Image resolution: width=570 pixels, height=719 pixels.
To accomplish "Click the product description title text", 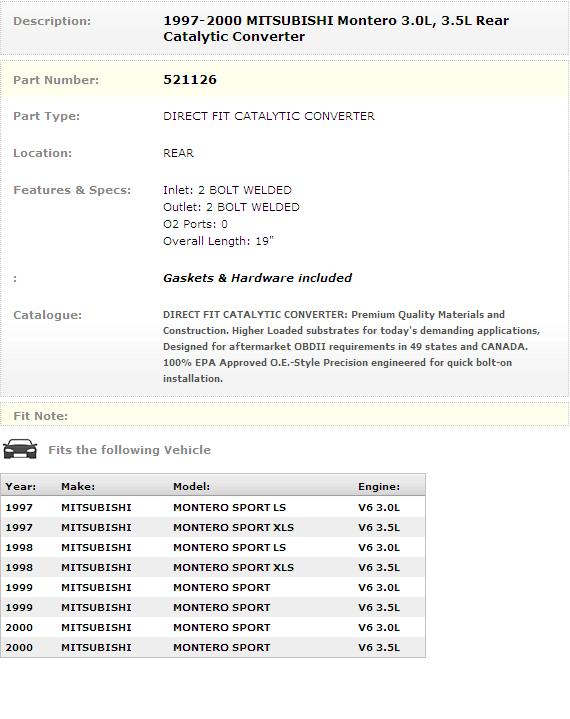I will tap(336, 28).
